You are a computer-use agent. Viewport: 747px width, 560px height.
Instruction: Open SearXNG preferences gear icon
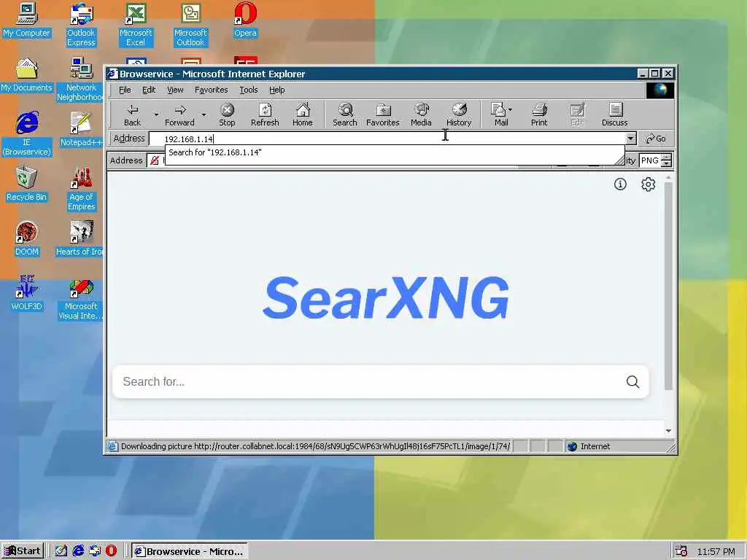tap(648, 184)
